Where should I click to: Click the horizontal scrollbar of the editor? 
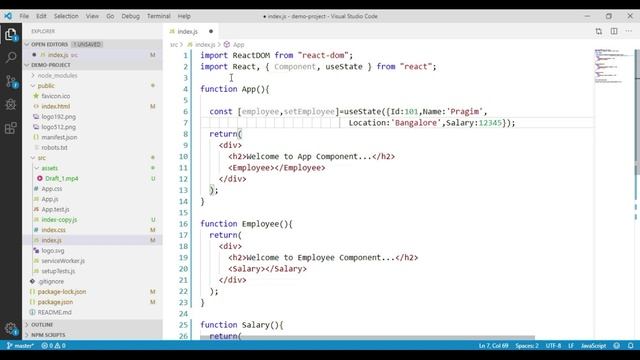point(367,338)
